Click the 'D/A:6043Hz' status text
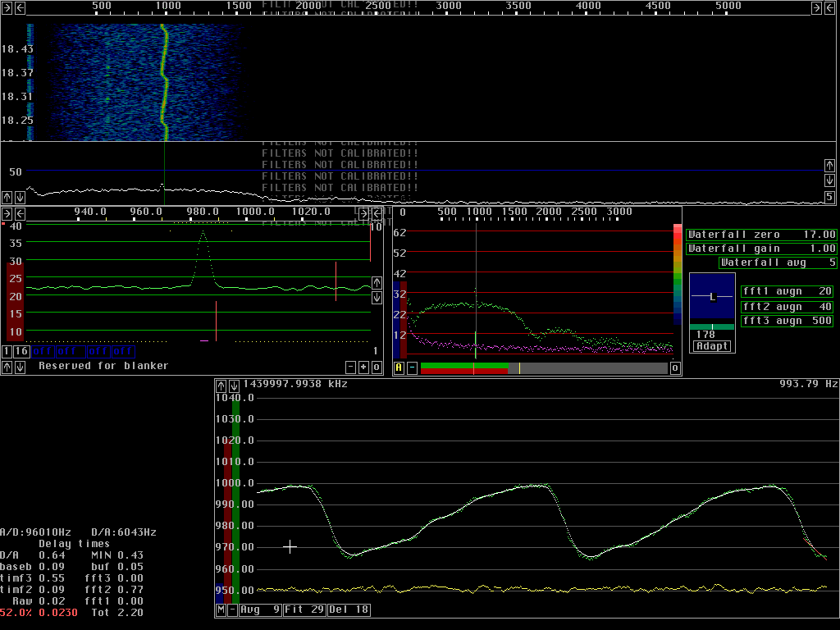Viewport: 840px width, 630px height. pyautogui.click(x=124, y=532)
